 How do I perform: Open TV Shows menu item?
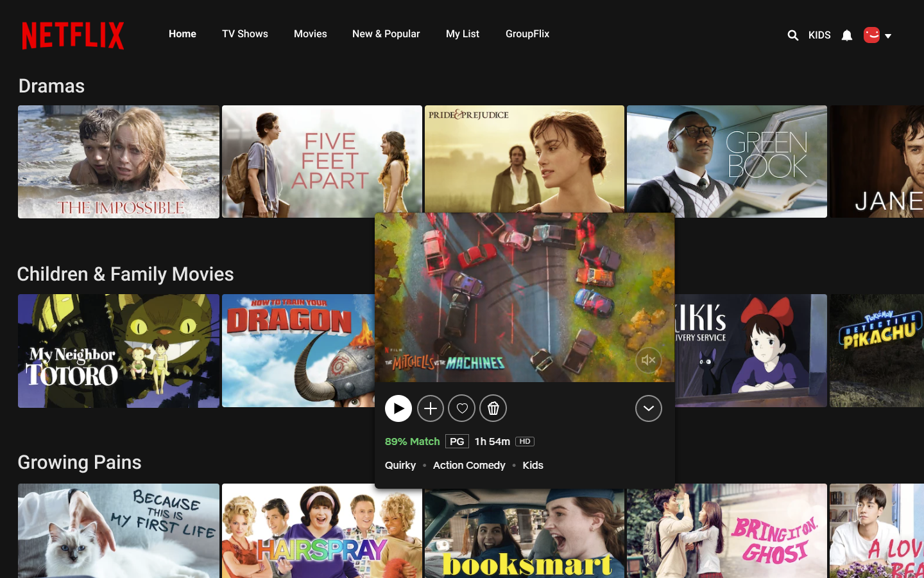pyautogui.click(x=245, y=34)
